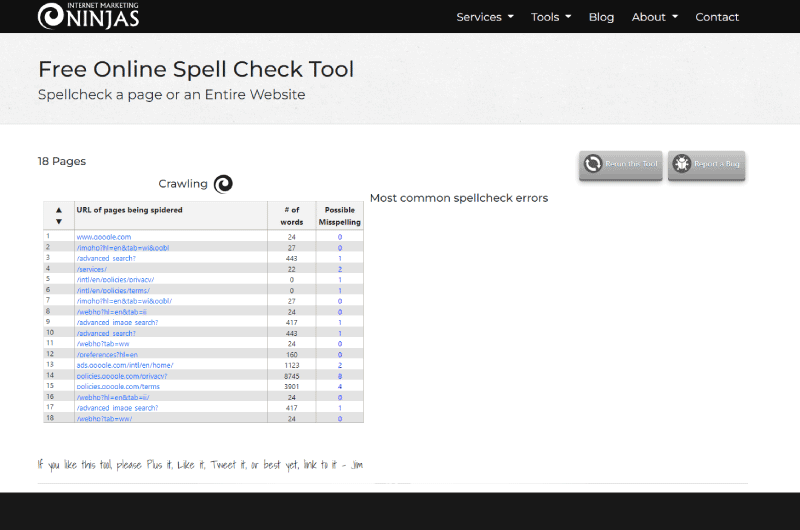
Task: Open the /preferences?hl=en link
Action: point(107,354)
